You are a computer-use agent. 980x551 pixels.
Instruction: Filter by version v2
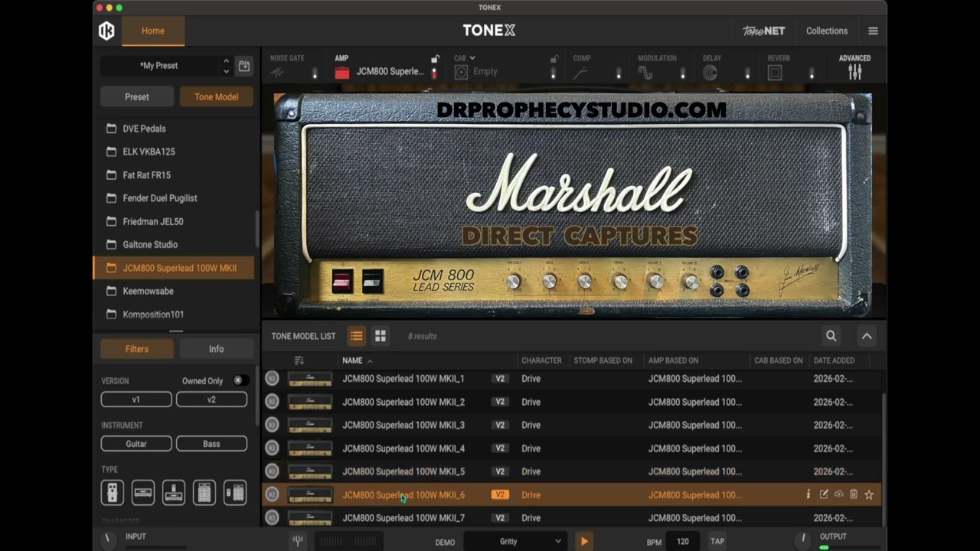[x=211, y=399]
